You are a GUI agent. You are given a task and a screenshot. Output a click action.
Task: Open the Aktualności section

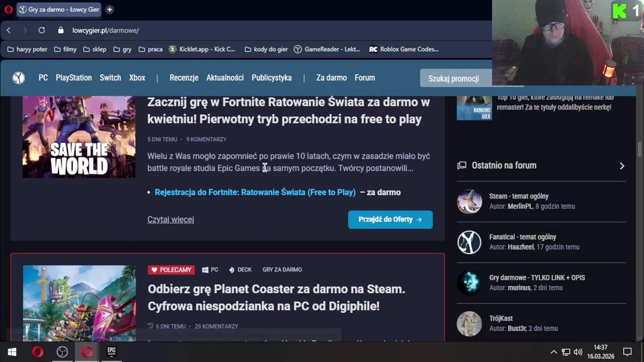pyautogui.click(x=225, y=78)
